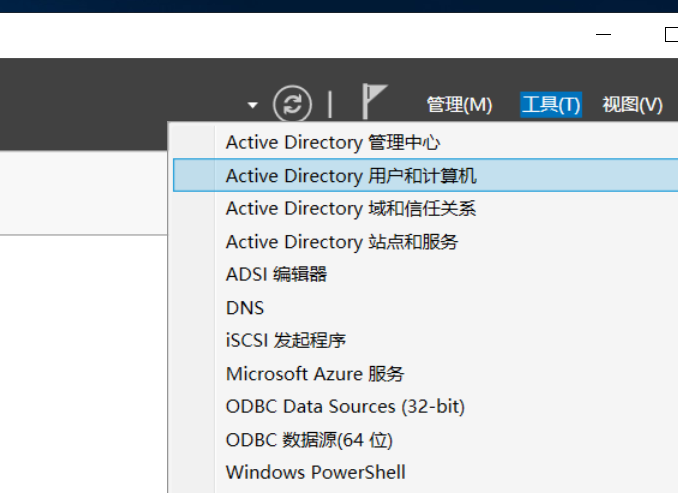Minimize the Server Manager window

[x=603, y=34]
